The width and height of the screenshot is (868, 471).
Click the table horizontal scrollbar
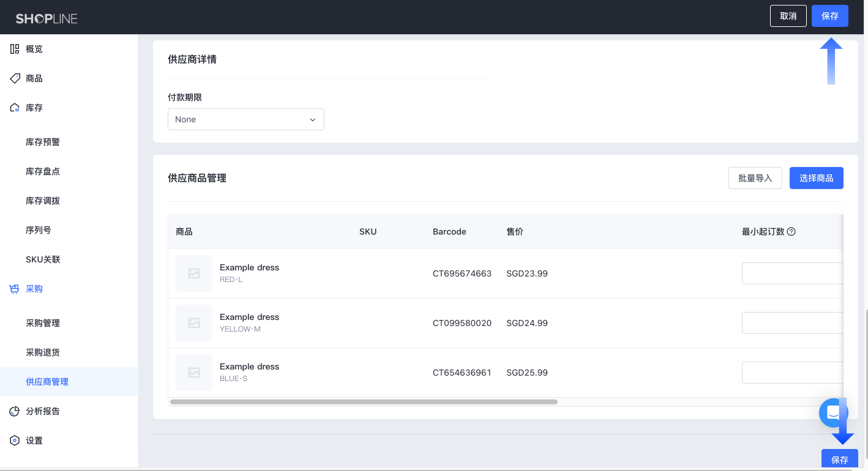[364, 402]
